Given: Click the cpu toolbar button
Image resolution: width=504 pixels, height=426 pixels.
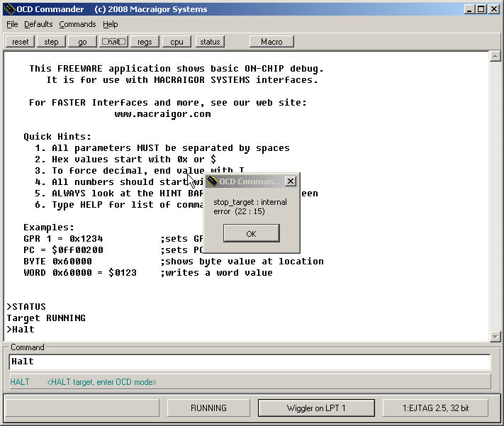Looking at the screenshot, I should [177, 42].
